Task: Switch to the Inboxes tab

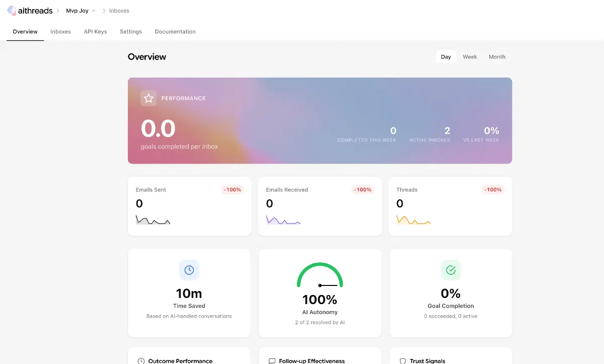Action: 60,31
